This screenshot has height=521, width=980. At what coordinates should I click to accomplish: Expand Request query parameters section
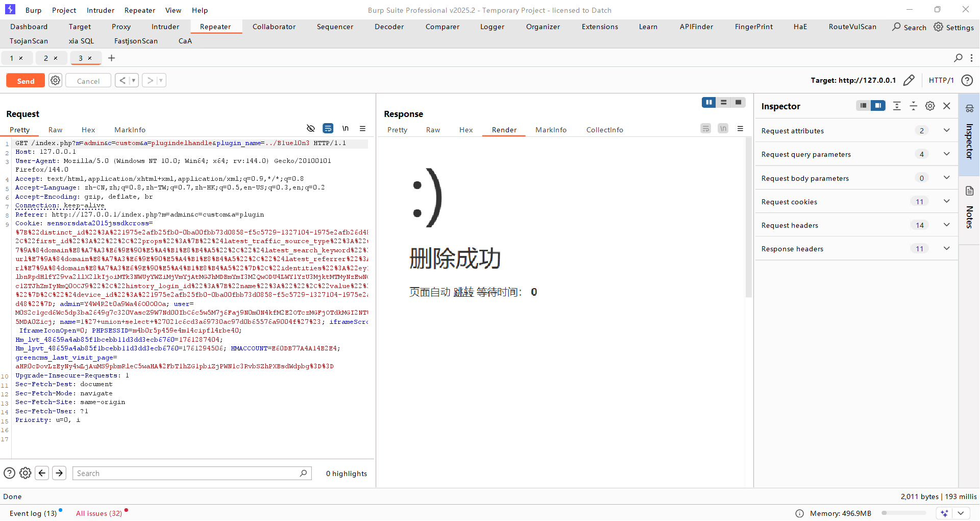coord(946,154)
